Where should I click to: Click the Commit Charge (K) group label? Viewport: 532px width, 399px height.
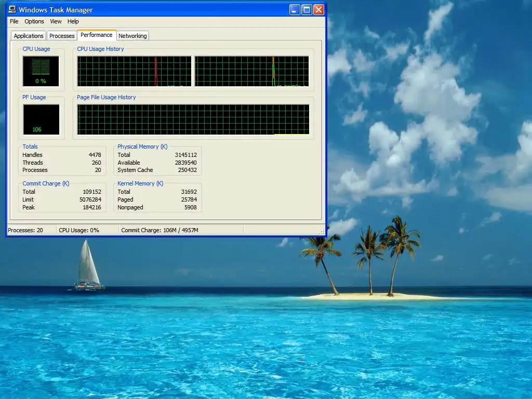[46, 183]
